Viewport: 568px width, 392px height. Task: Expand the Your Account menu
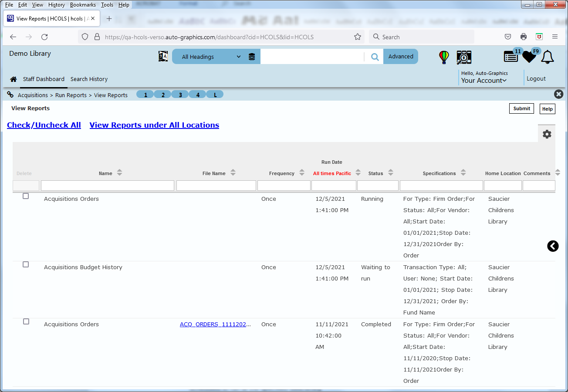[484, 81]
